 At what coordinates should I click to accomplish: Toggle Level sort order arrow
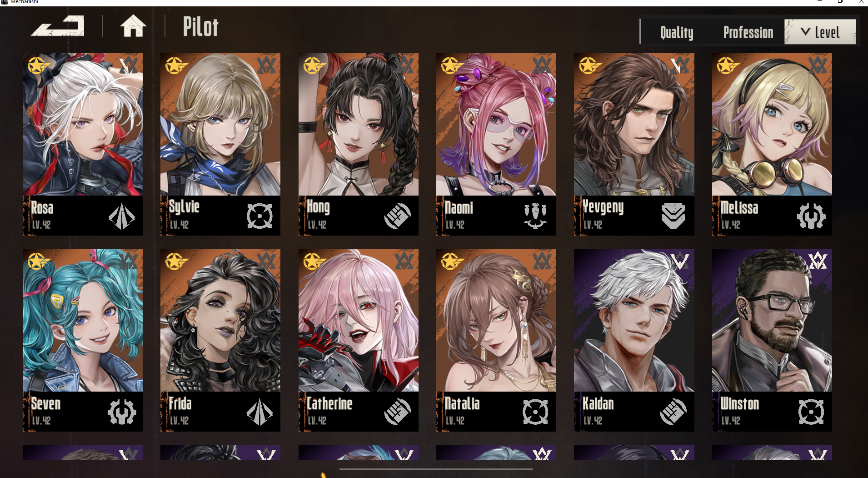[805, 32]
